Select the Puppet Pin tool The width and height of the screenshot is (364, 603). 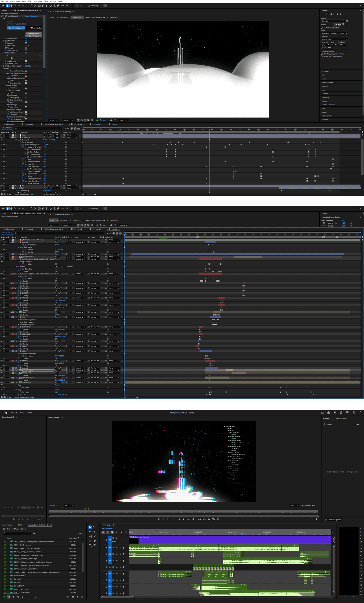pos(67,6)
